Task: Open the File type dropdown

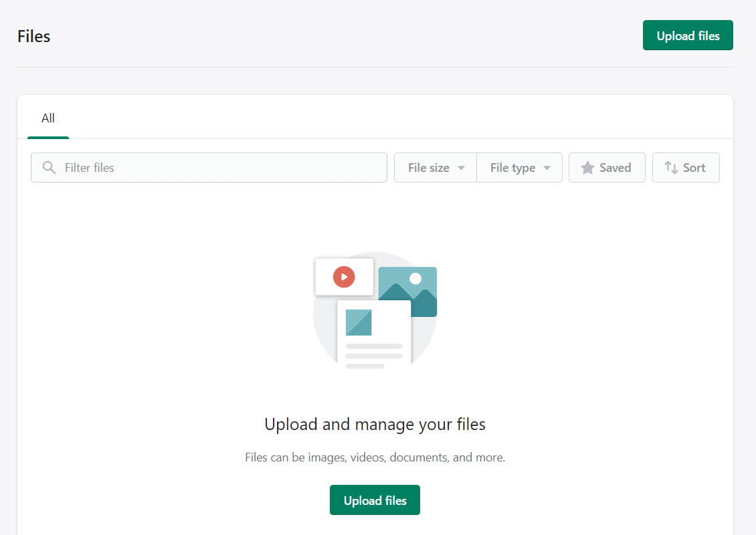Action: [519, 168]
